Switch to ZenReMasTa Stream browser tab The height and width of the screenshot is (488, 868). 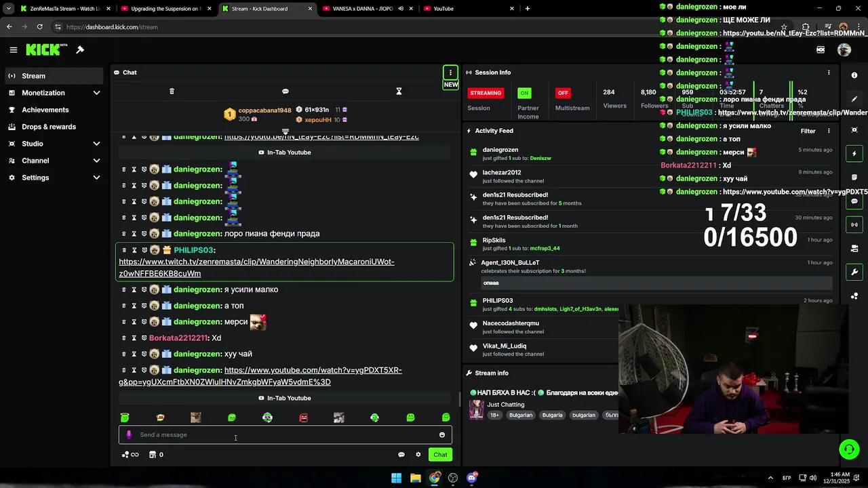[64, 9]
